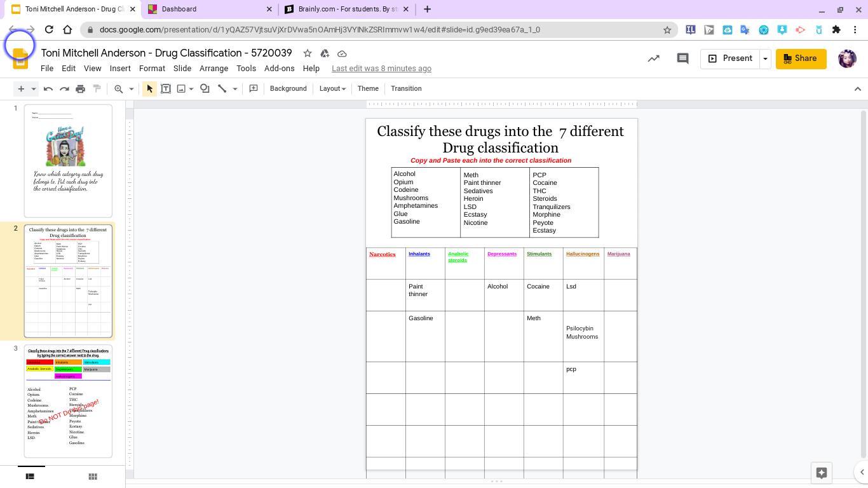Image resolution: width=868 pixels, height=488 pixels.
Task: Open the activity dashboard trend icon
Action: point(653,58)
